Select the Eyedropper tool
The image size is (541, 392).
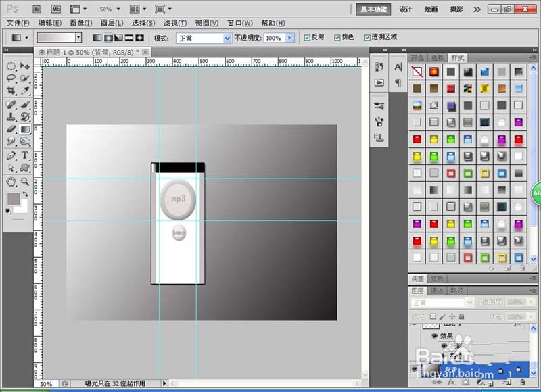tap(25, 91)
